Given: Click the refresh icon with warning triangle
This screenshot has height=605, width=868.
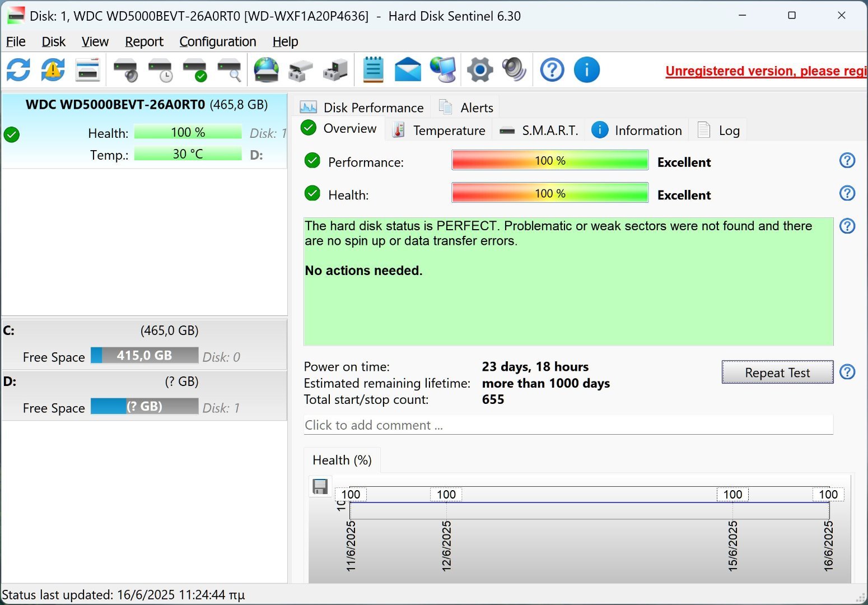Looking at the screenshot, I should tap(53, 70).
